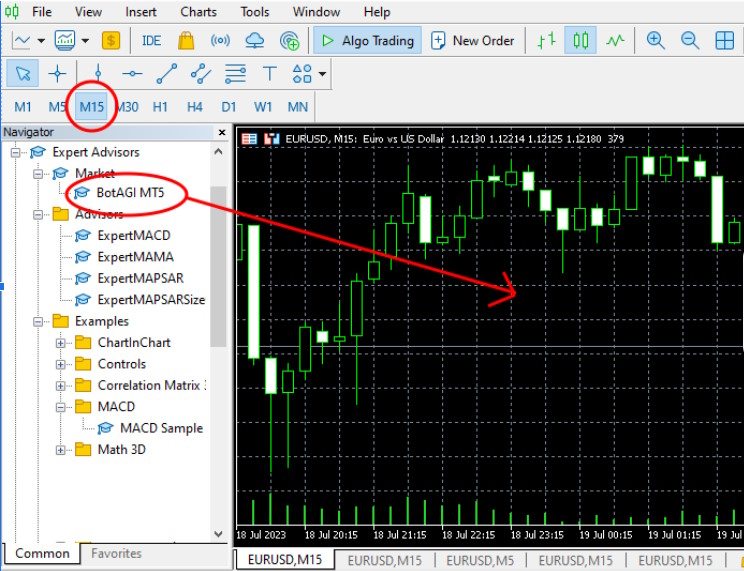Select the trendline drawing tool
Screen dimensions: 744x571
[167, 74]
